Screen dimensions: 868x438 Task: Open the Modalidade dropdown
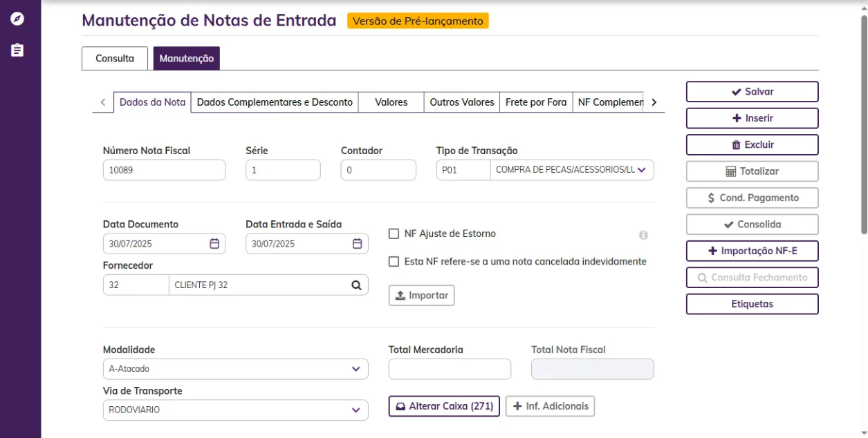point(355,369)
